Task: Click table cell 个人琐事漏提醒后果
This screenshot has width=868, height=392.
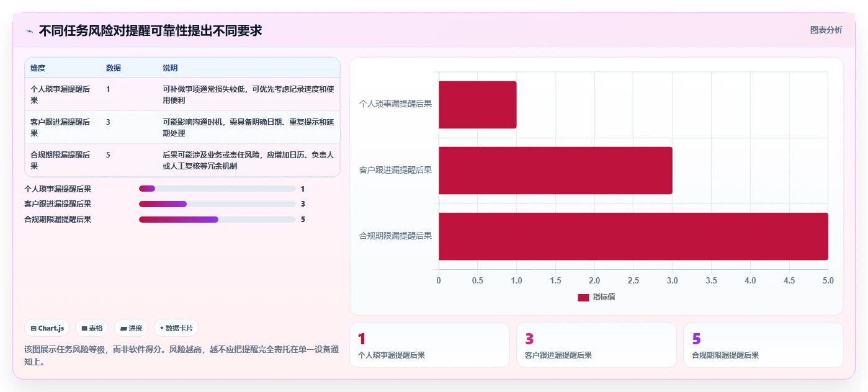Action: (x=60, y=94)
